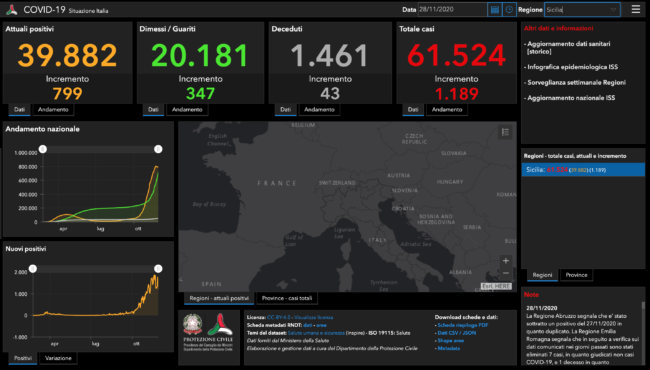The height and width of the screenshot is (370, 650).
Task: Click the Totale casi value 61.524
Action: pyautogui.click(x=456, y=55)
